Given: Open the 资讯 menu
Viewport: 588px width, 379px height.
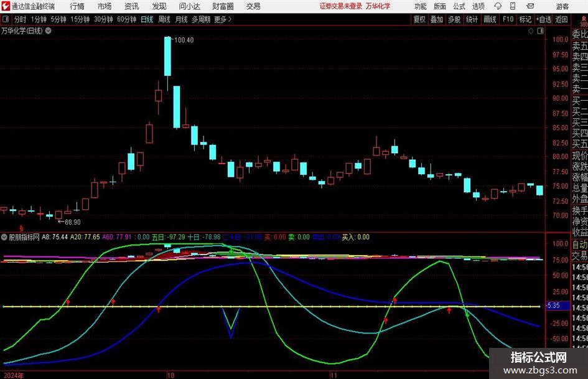Looking at the screenshot, I should click(132, 6).
